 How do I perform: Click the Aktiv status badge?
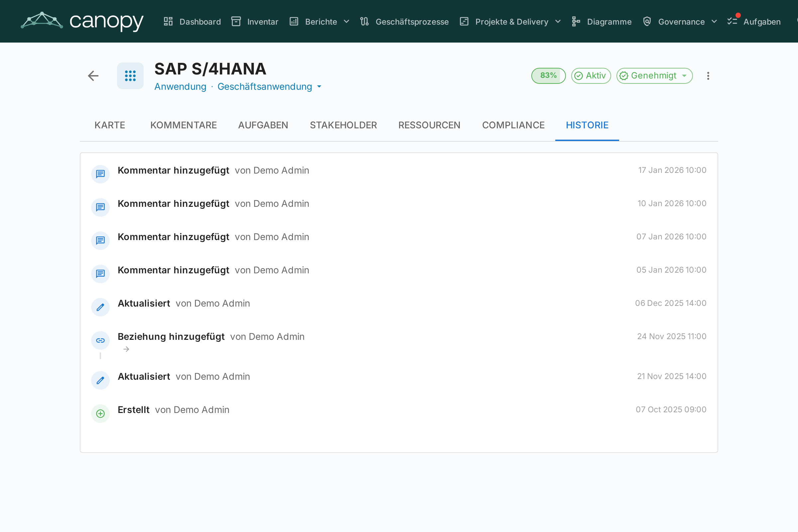pos(591,76)
